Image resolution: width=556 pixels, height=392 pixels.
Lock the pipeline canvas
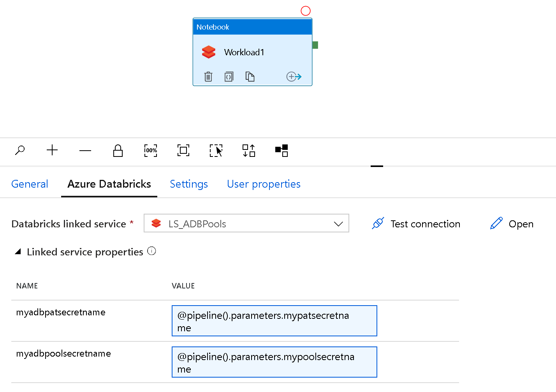pyautogui.click(x=118, y=151)
